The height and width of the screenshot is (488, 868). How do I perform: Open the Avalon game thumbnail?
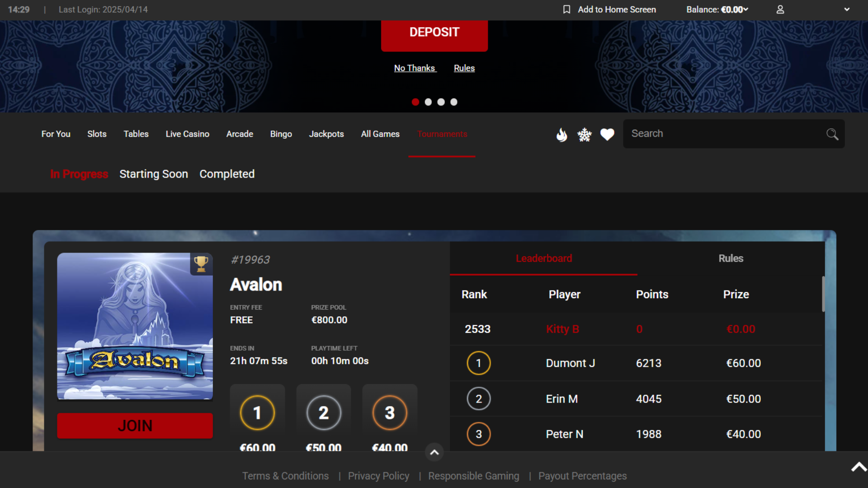(x=135, y=326)
